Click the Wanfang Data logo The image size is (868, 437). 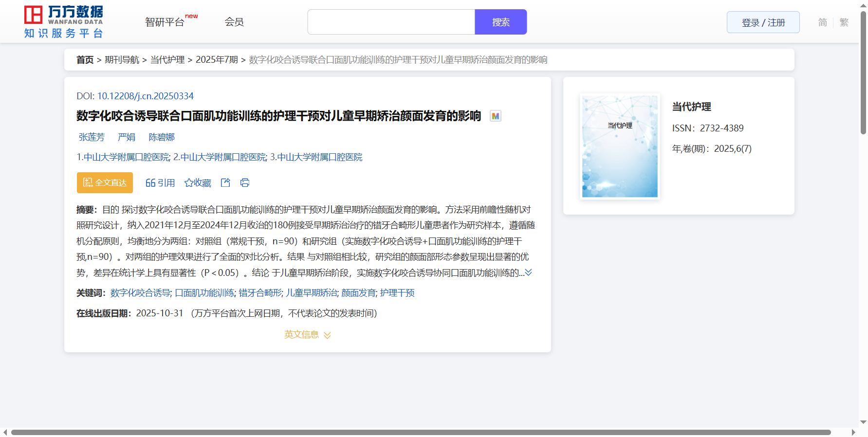[x=64, y=22]
